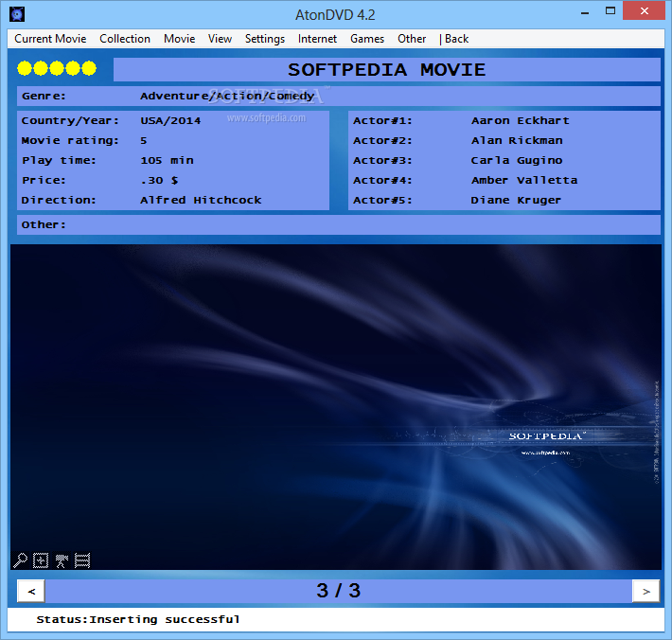
Task: Open the Internet menu
Action: [x=317, y=39]
